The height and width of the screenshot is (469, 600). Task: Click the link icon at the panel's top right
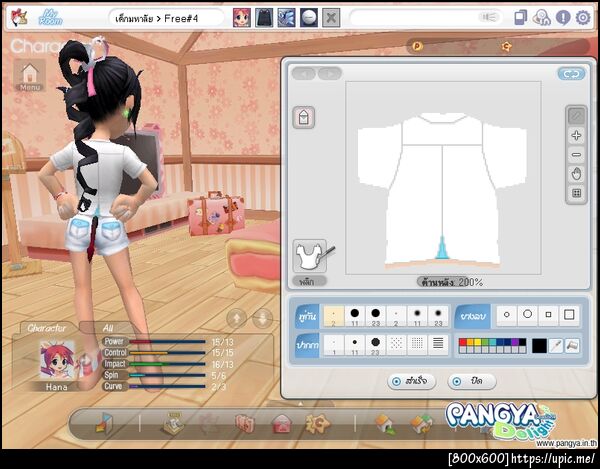tap(571, 74)
